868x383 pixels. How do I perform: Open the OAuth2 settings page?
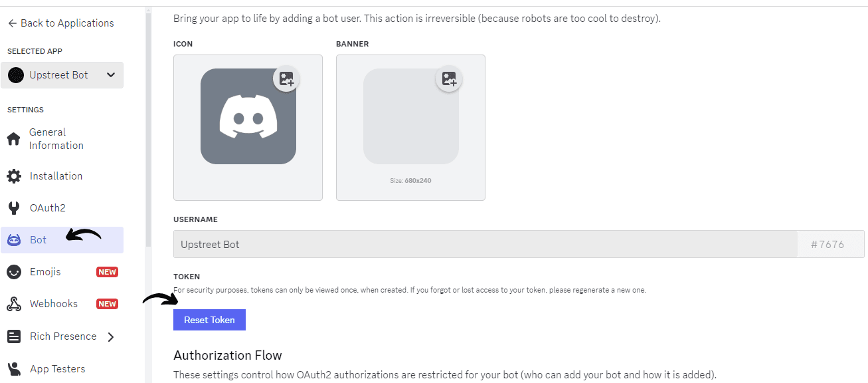pos(47,208)
